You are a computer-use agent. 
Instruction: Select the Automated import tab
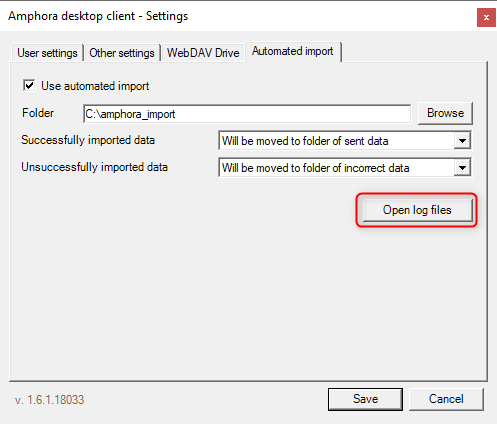coord(293,51)
